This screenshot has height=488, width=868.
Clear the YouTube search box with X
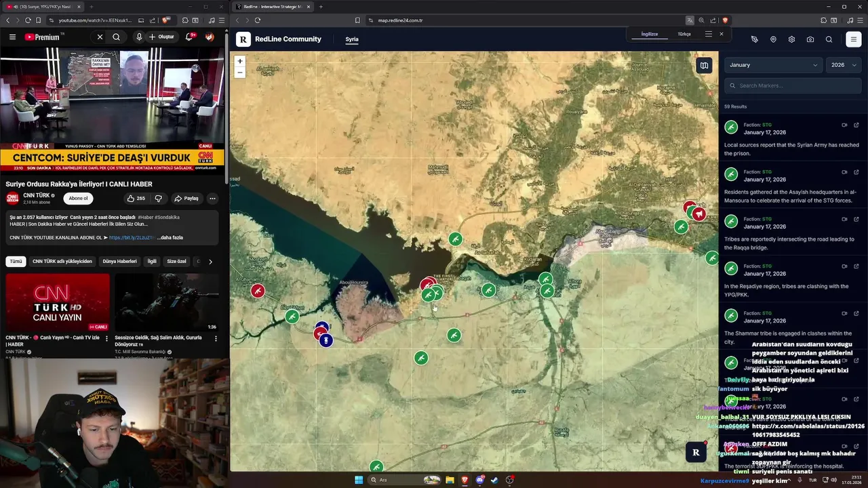[100, 37]
